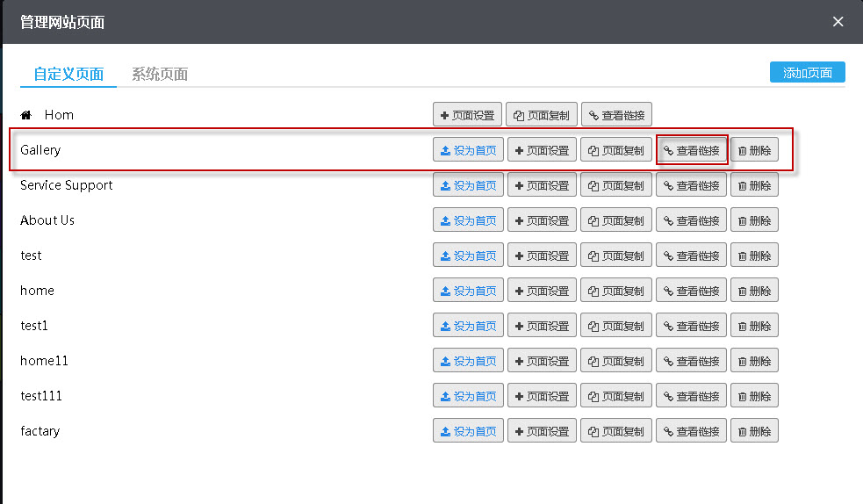Open 查看链接 for the Gallery page
The width and height of the screenshot is (863, 504).
point(692,150)
